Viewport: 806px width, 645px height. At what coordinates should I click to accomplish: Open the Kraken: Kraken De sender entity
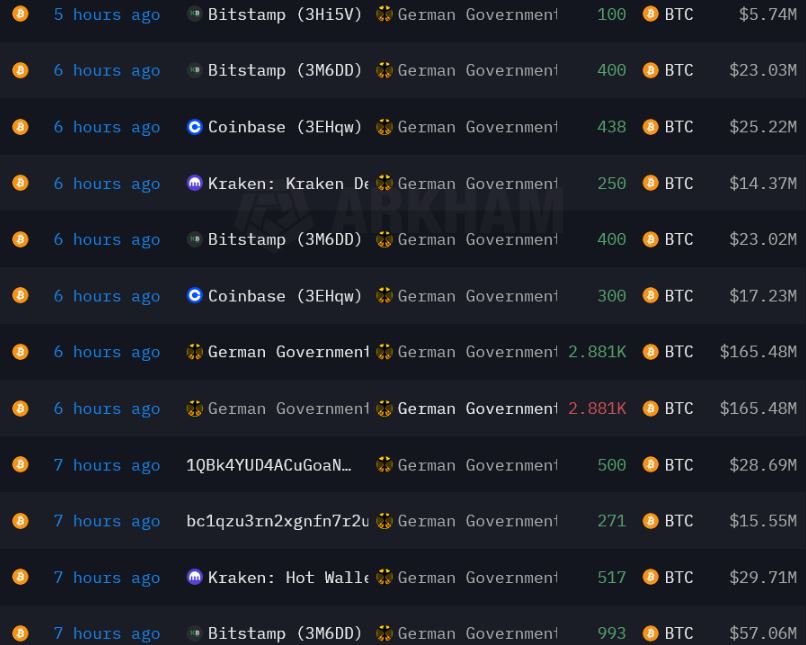tap(288, 183)
